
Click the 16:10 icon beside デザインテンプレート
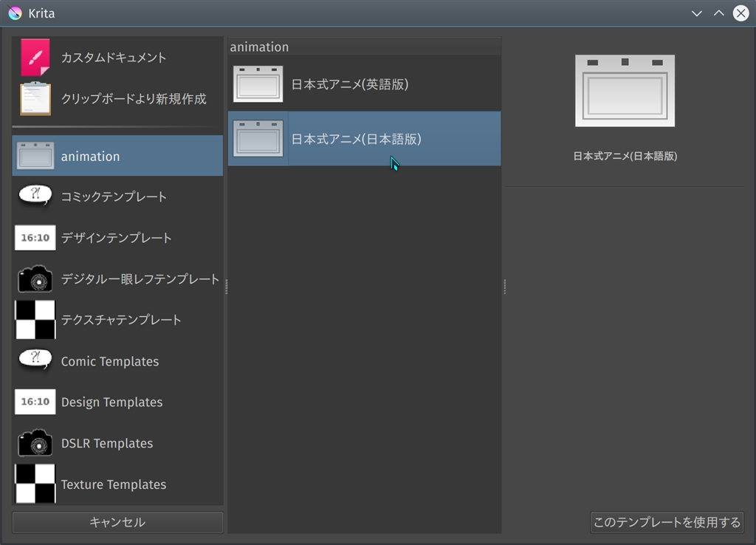click(x=35, y=238)
